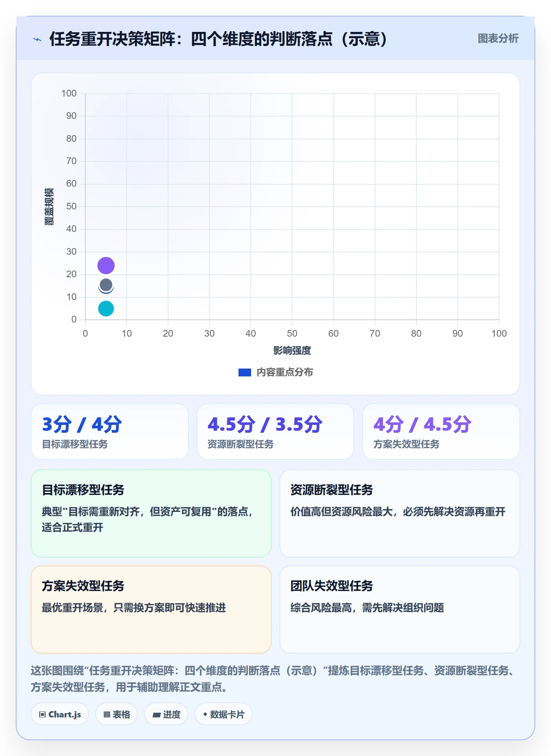Open the 团队失效型任务 description card heading

click(x=331, y=586)
